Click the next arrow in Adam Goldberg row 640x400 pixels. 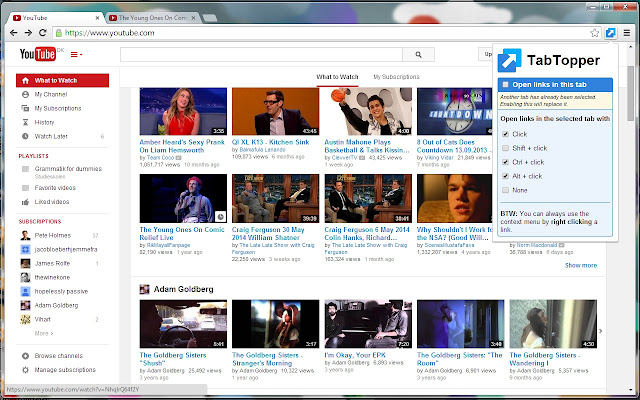click(600, 331)
